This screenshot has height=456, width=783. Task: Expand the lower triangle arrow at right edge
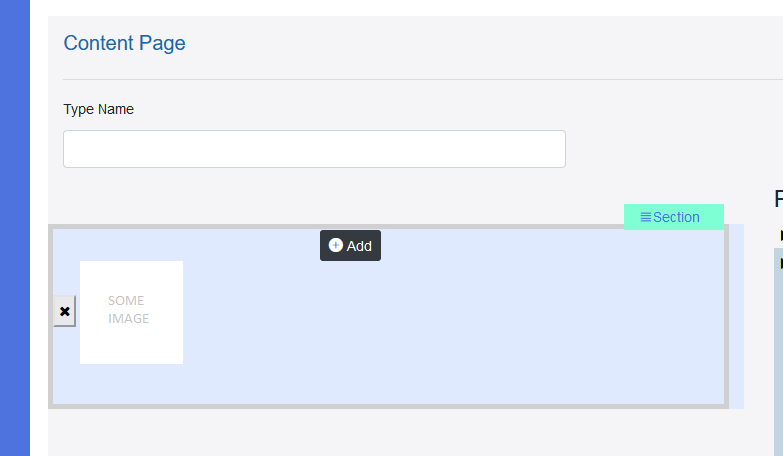781,264
